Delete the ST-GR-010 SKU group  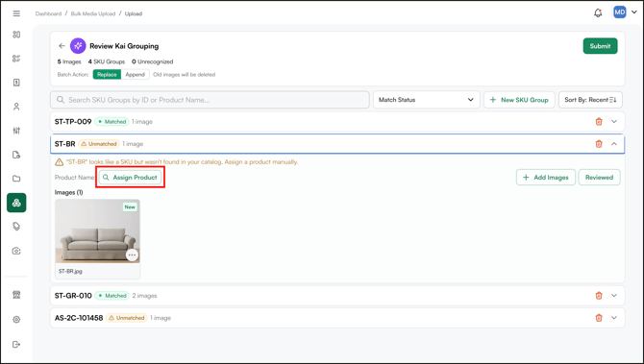coord(599,296)
